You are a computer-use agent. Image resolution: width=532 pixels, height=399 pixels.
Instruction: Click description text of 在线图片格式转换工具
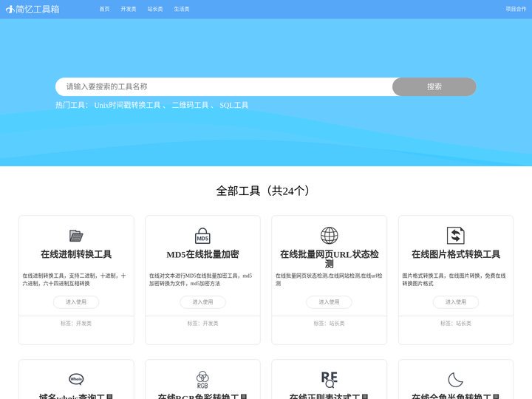pos(454,279)
